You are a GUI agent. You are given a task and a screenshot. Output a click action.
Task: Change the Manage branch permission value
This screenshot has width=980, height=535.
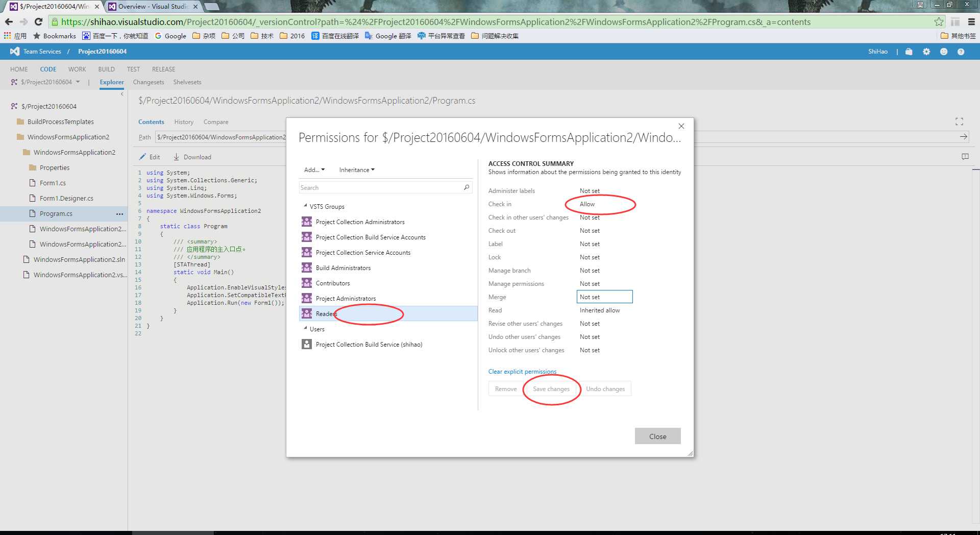[x=604, y=270]
